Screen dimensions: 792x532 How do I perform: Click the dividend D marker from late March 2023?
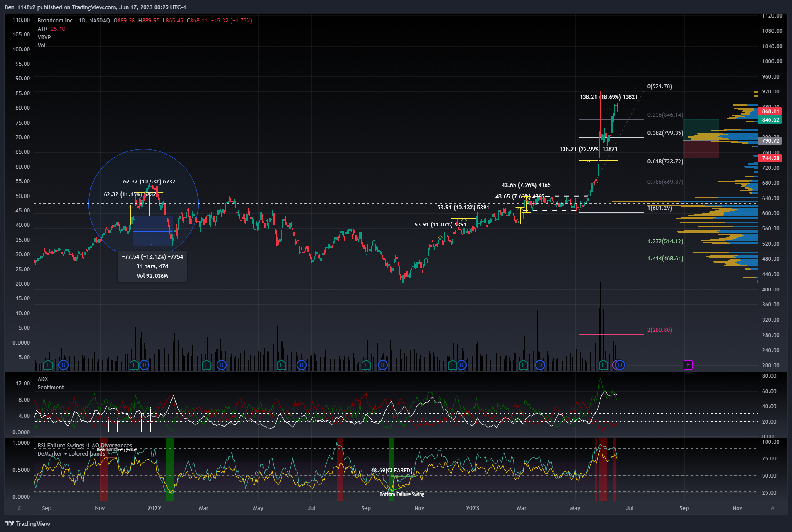click(540, 365)
